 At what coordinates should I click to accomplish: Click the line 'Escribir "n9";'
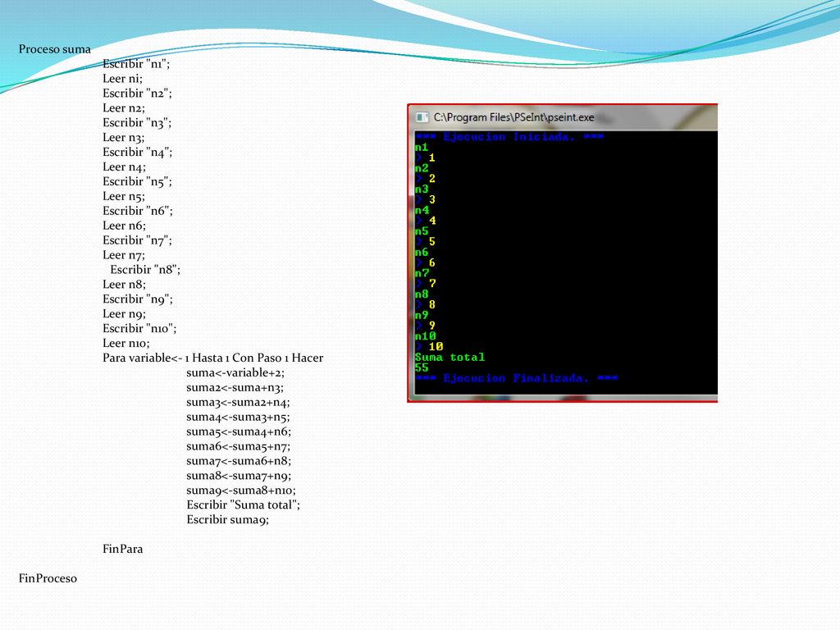[138, 299]
